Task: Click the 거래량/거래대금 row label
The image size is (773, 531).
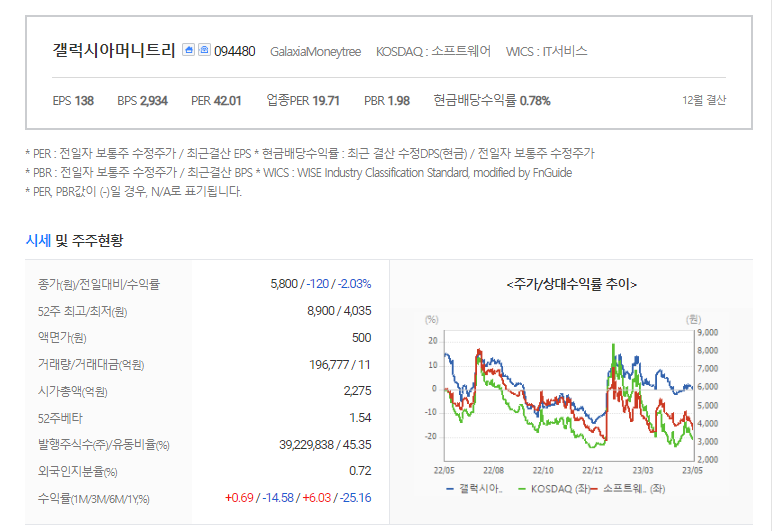Action: (x=91, y=365)
